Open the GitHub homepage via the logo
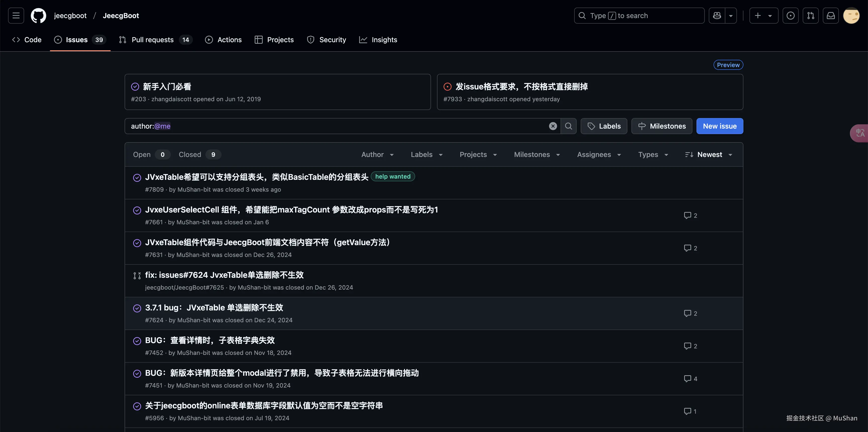Screen dimensions: 868x432 pos(38,16)
